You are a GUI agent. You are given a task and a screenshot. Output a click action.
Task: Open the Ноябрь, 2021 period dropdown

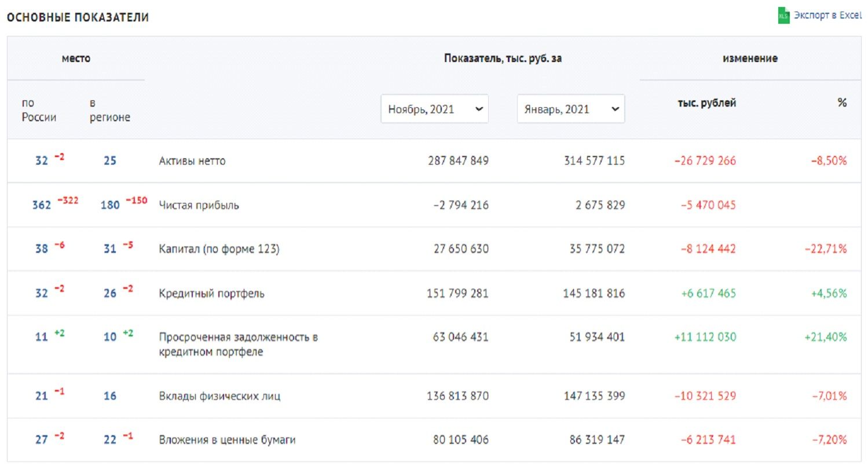434,109
